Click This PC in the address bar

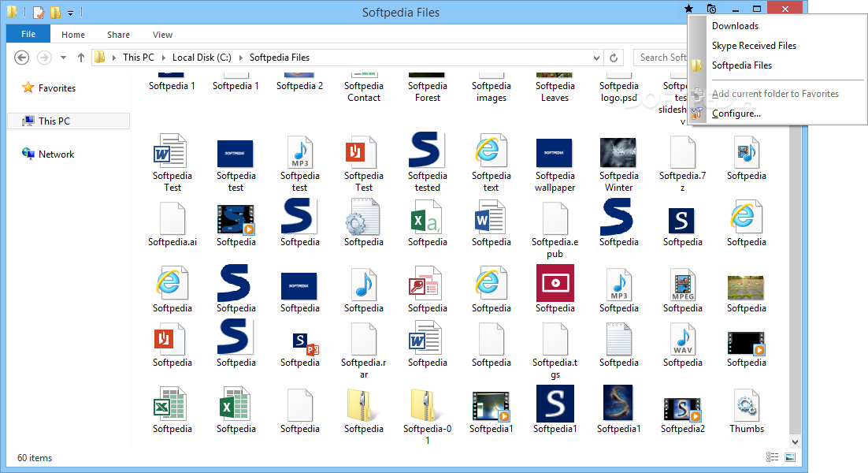[139, 58]
